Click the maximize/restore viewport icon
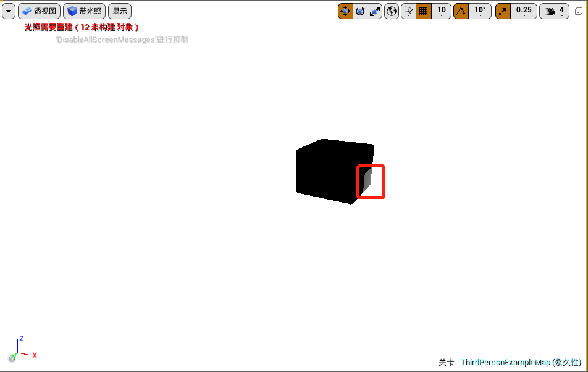 point(578,11)
